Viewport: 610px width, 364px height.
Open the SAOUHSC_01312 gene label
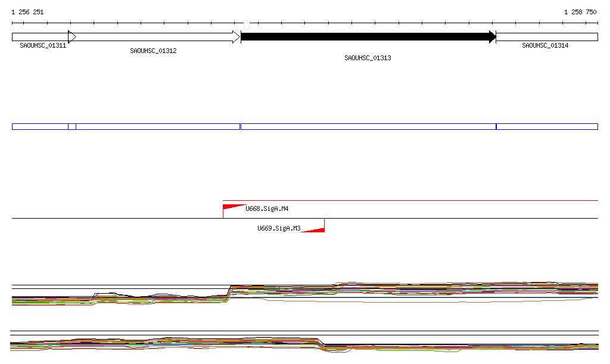click(153, 51)
